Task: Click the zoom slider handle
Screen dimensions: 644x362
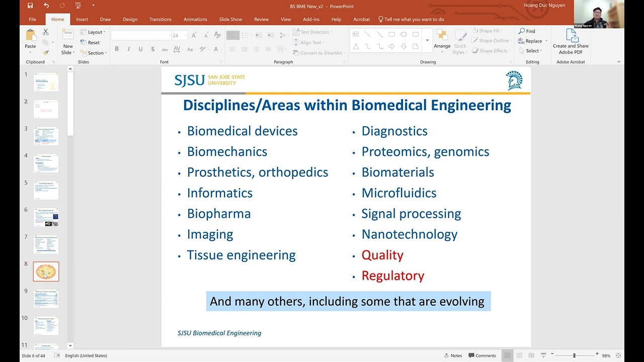Action: point(574,355)
